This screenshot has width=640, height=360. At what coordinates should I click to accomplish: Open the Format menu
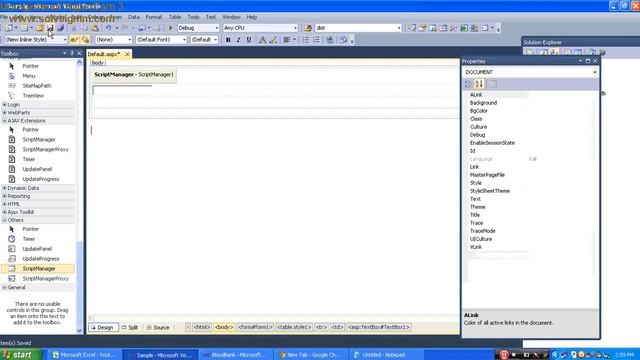point(153,17)
